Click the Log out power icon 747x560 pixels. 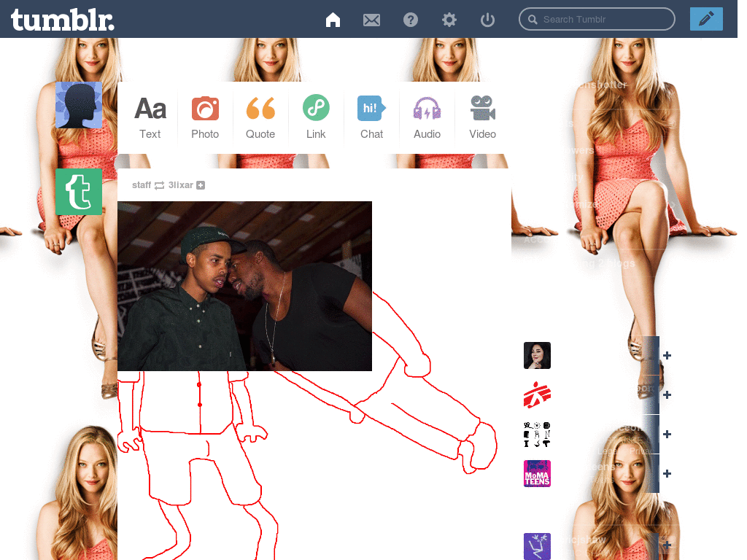(487, 20)
